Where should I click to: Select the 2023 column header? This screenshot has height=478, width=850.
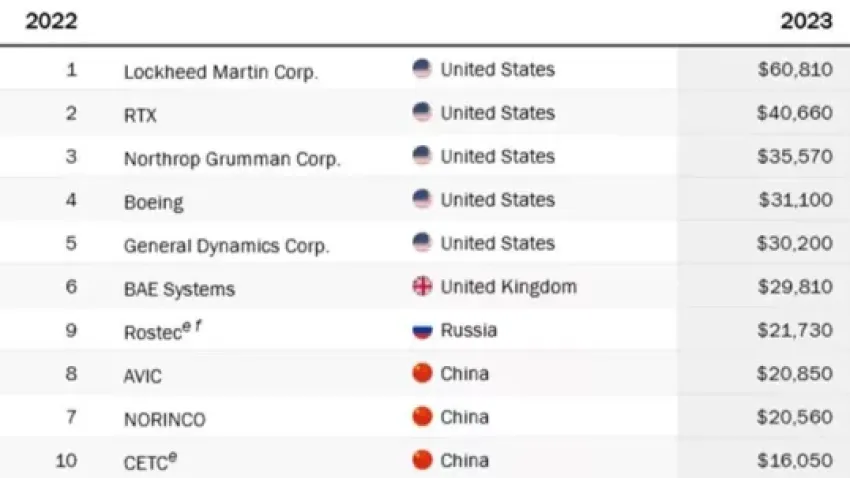click(x=806, y=22)
